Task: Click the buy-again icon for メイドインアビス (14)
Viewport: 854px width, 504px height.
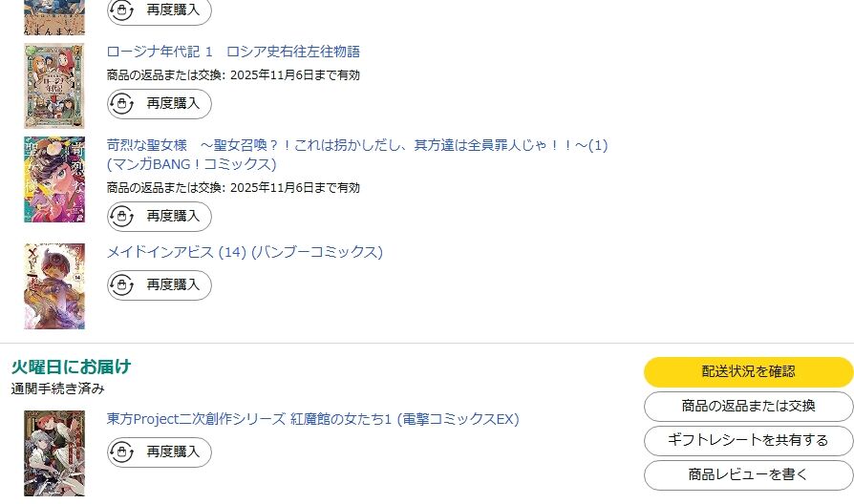Action: click(123, 284)
